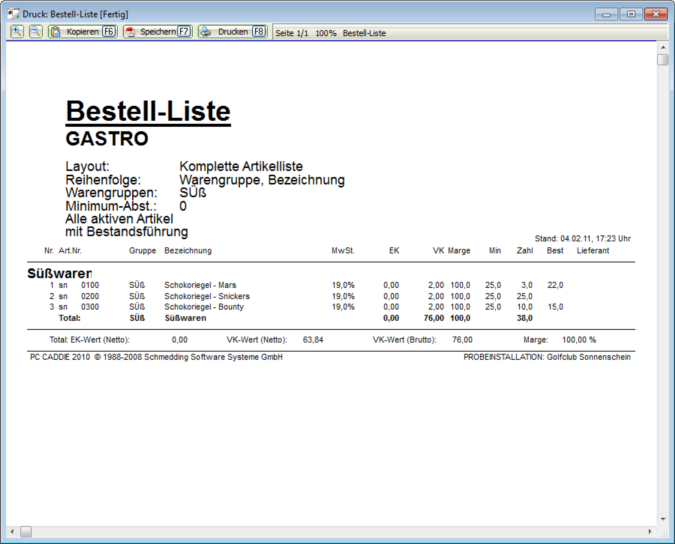The width and height of the screenshot is (675, 544).
Task: Click the vertical scrollbar thumb
Action: (662, 60)
